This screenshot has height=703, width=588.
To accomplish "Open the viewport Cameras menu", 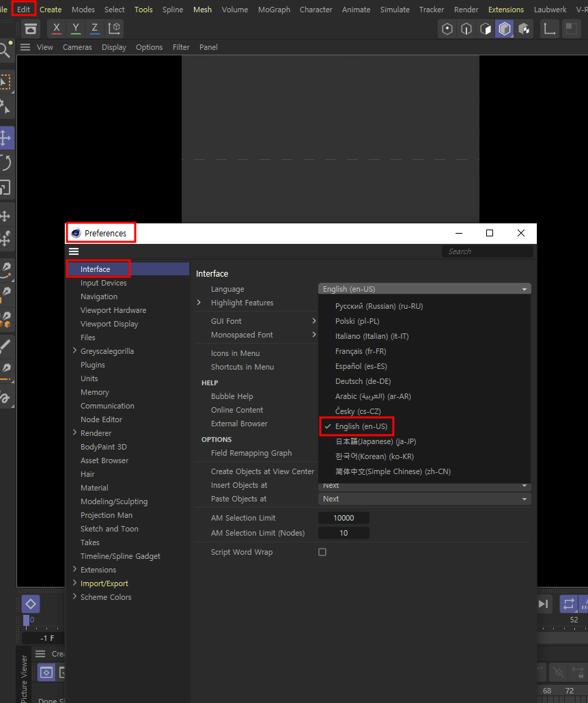I will click(x=77, y=47).
